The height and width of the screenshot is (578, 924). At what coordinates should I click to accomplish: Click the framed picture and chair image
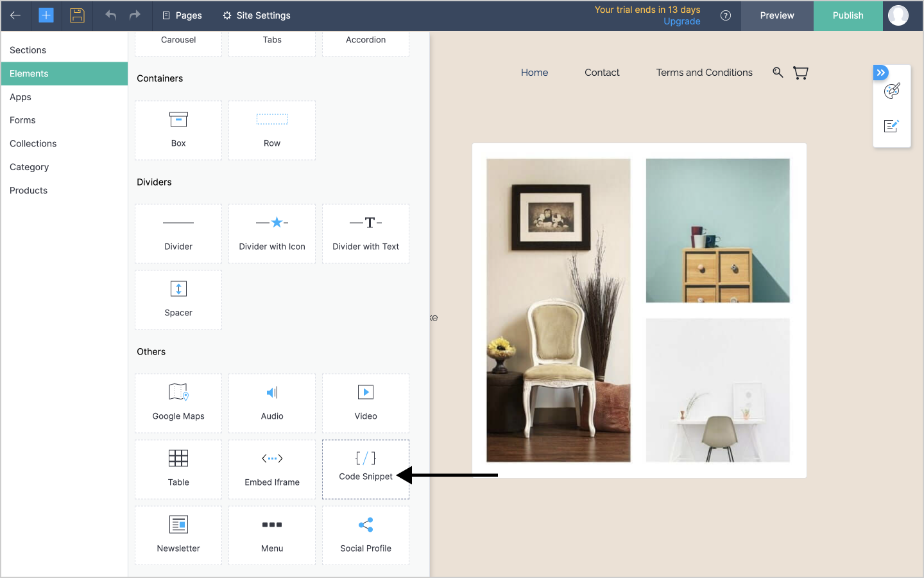(x=558, y=310)
